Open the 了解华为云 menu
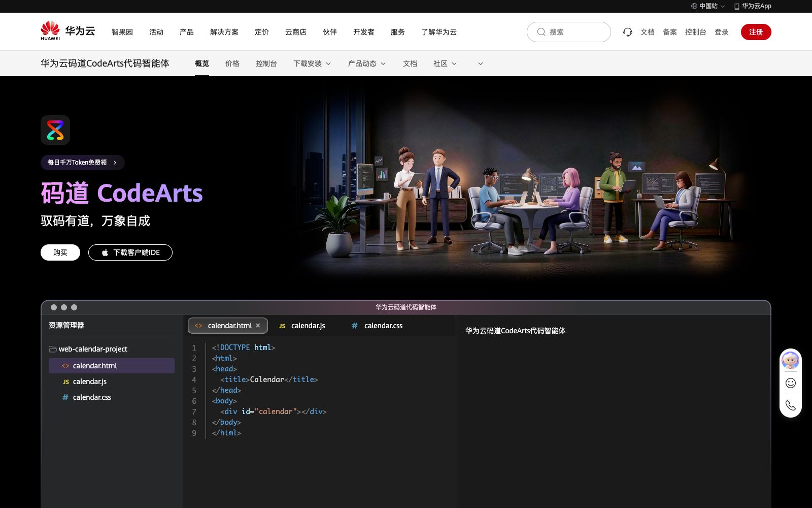This screenshot has width=812, height=508. (439, 32)
